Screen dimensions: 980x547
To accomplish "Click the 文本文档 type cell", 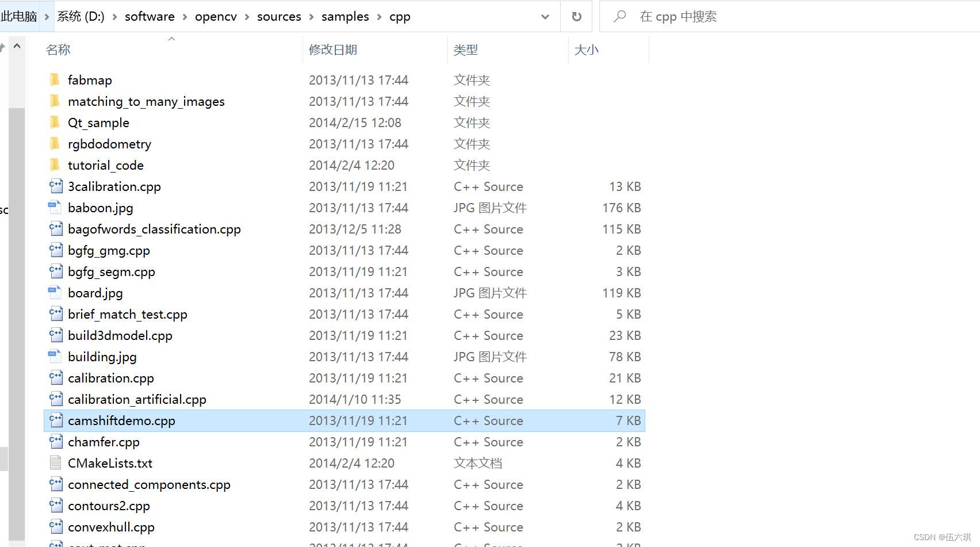I will click(478, 463).
